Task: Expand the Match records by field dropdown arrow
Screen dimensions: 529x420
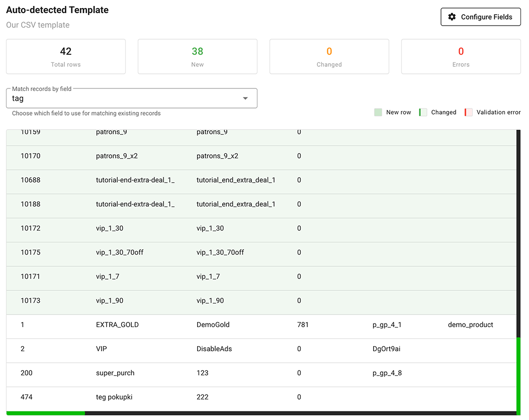Action: (245, 98)
